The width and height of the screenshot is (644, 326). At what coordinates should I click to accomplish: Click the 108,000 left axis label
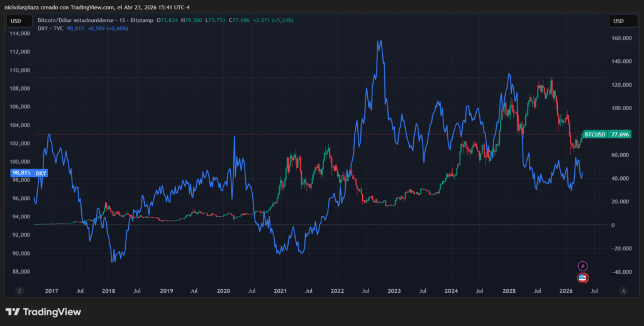(x=20, y=88)
